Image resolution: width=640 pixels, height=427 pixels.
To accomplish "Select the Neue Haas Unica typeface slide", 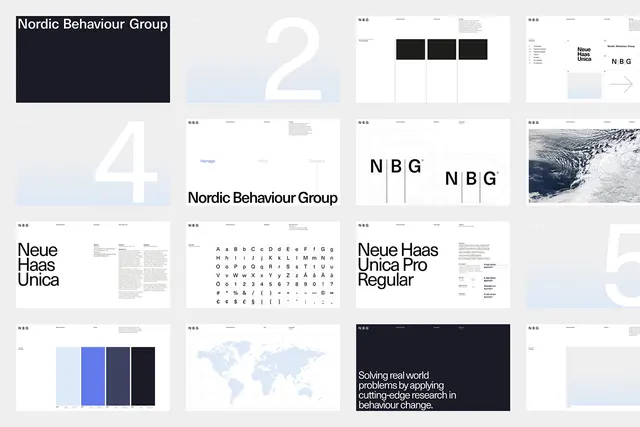I will pyautogui.click(x=93, y=265).
